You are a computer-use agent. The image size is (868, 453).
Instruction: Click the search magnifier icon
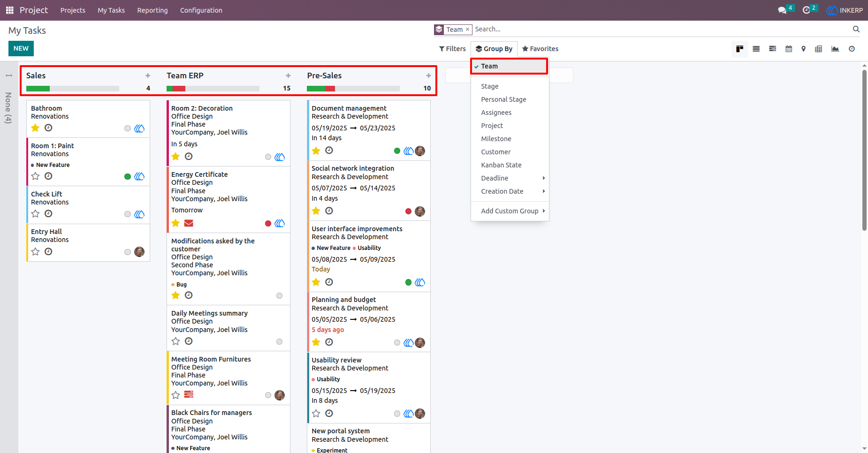click(x=856, y=29)
